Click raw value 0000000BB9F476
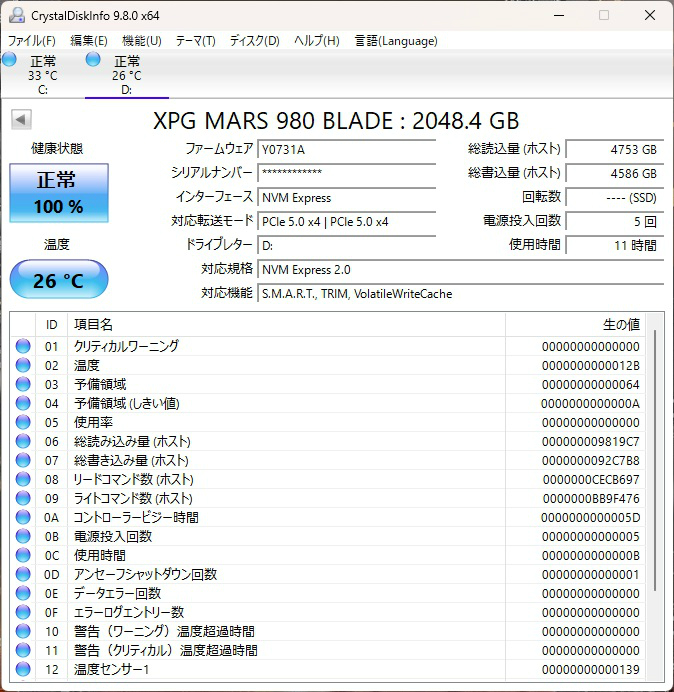 pyautogui.click(x=591, y=498)
